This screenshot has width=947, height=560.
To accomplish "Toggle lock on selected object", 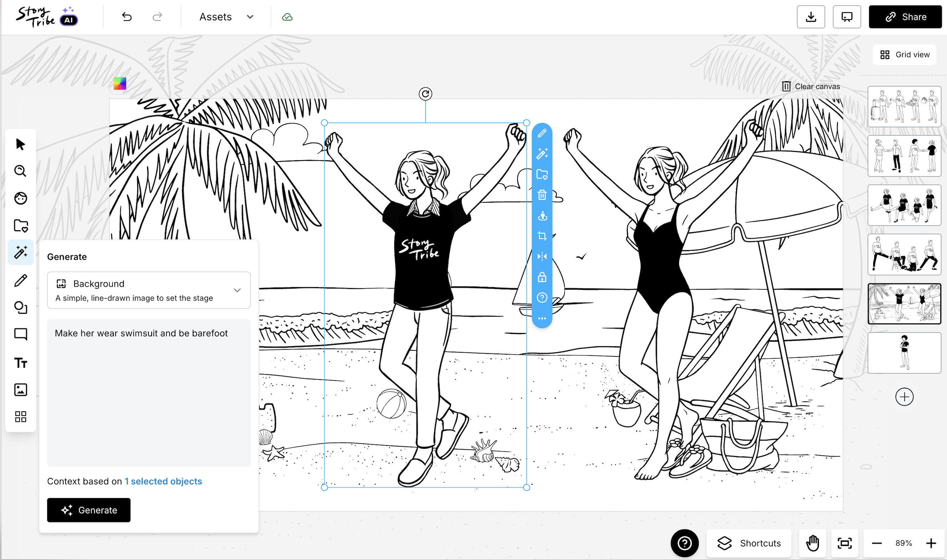I will [x=542, y=278].
